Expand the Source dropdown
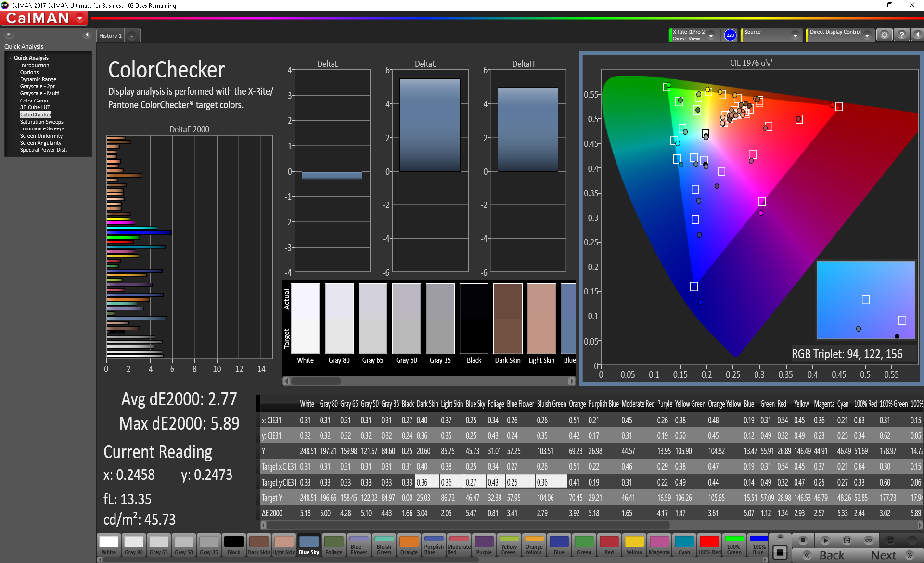The image size is (924, 563). coord(795,36)
